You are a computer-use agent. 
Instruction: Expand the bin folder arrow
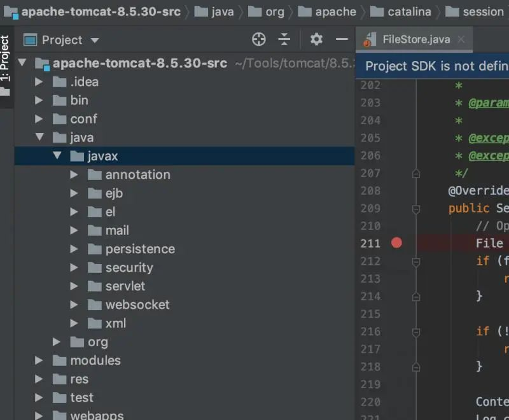click(x=39, y=100)
